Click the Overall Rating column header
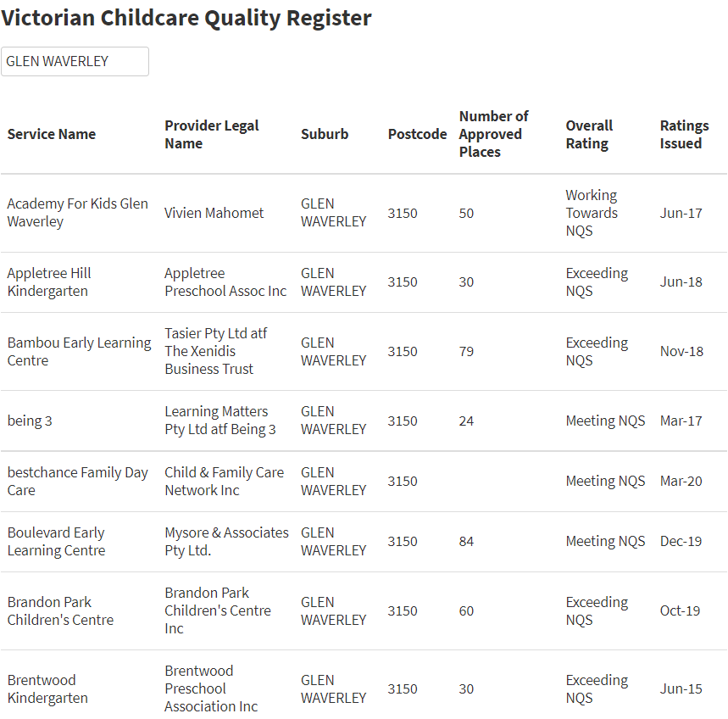Viewport: 728px width, 719px height. [x=589, y=134]
